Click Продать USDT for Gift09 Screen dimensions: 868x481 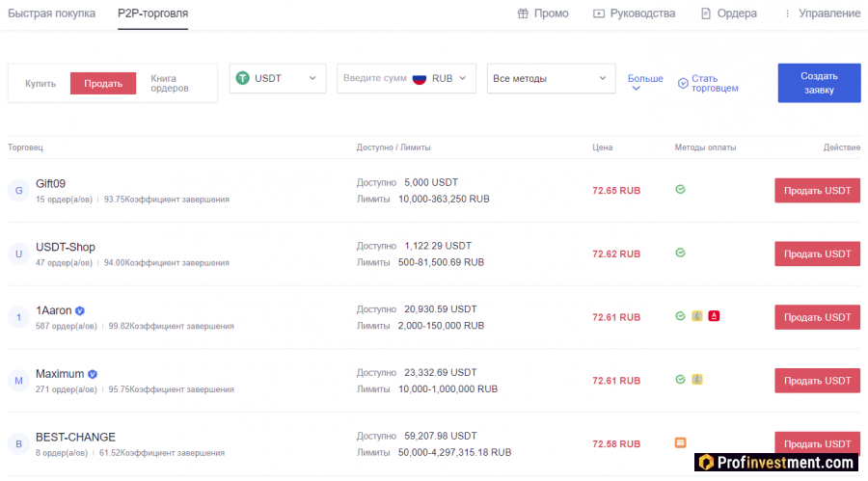[817, 191]
